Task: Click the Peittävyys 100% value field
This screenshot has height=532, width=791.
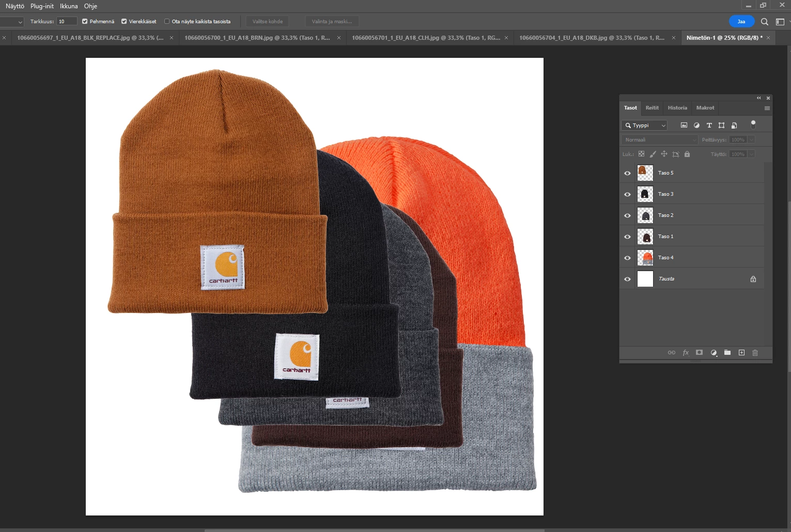Action: point(738,139)
